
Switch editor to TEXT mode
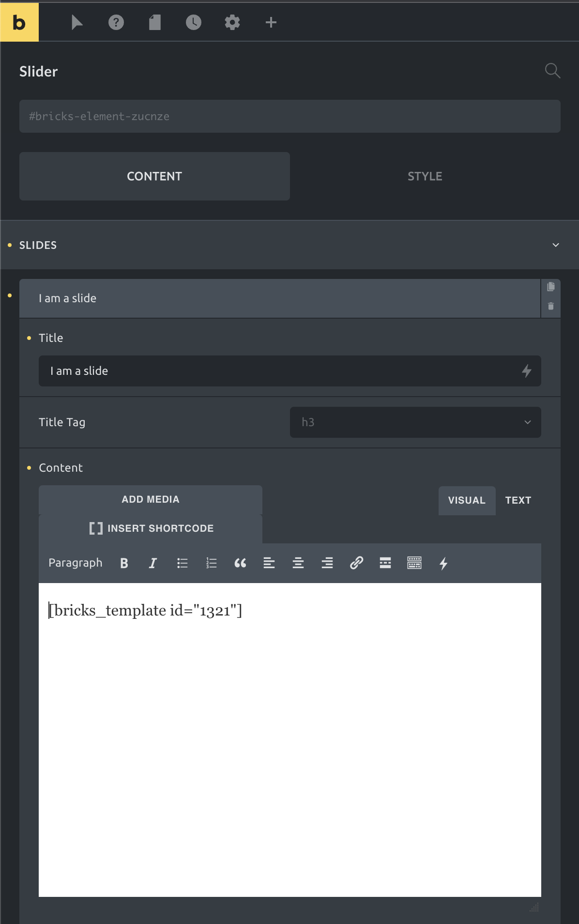point(518,500)
